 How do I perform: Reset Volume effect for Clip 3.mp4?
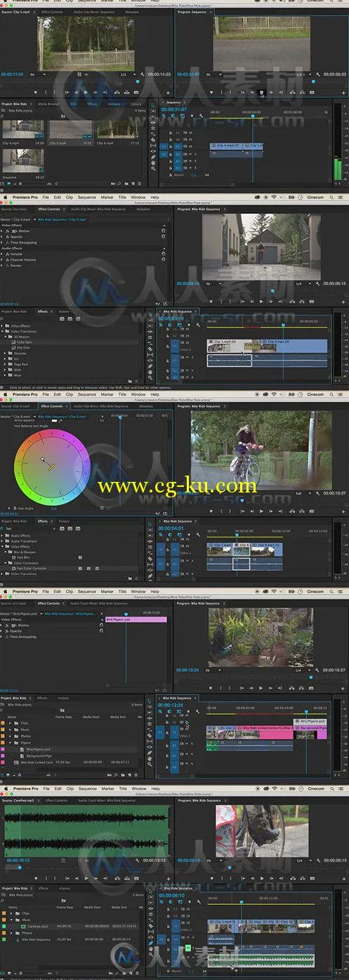163,253
